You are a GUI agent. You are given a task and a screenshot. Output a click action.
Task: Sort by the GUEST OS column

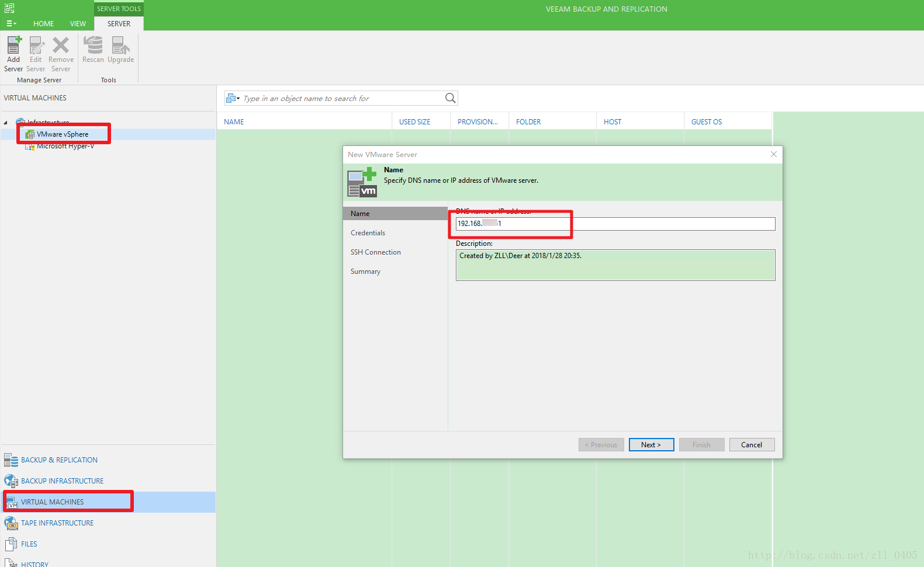[728, 121]
